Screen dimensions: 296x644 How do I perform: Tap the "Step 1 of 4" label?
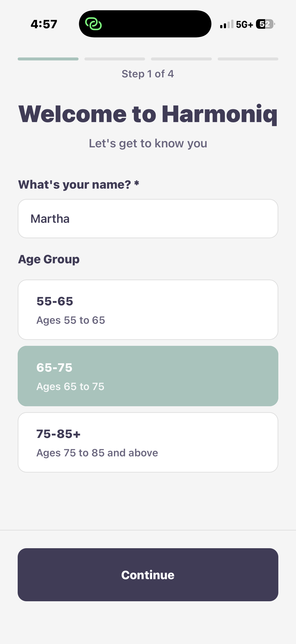point(148,74)
